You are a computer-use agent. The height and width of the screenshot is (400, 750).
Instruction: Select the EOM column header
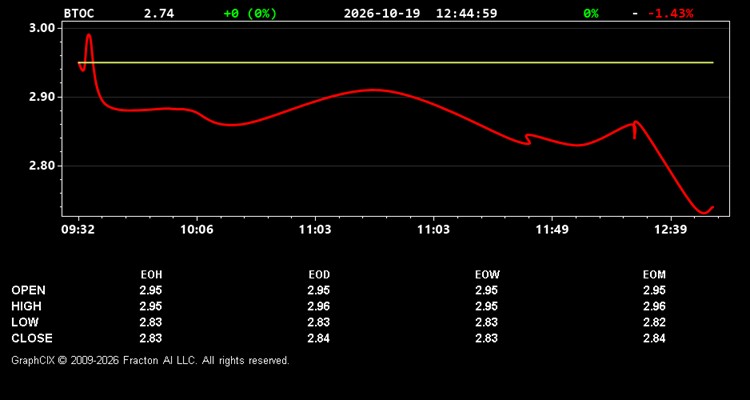click(654, 275)
